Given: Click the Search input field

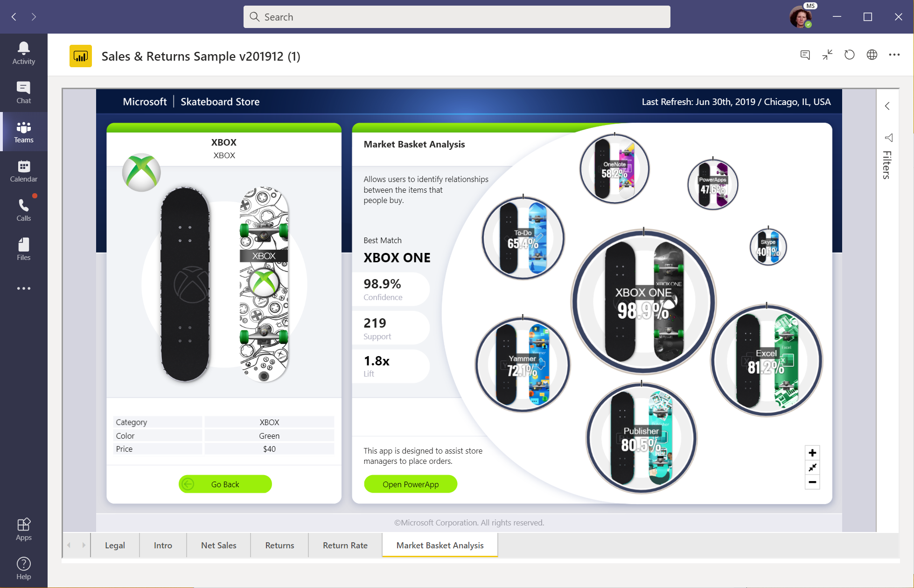Looking at the screenshot, I should (456, 17).
